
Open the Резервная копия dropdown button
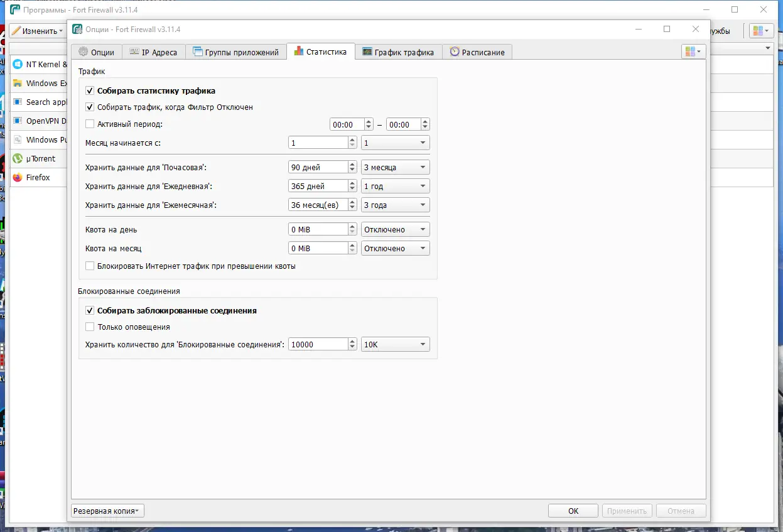pyautogui.click(x=107, y=511)
